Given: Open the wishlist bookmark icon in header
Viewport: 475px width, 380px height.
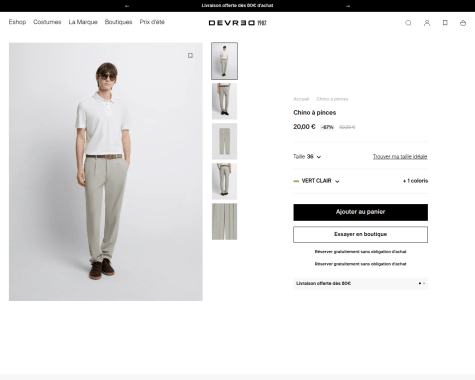Looking at the screenshot, I should click(445, 23).
